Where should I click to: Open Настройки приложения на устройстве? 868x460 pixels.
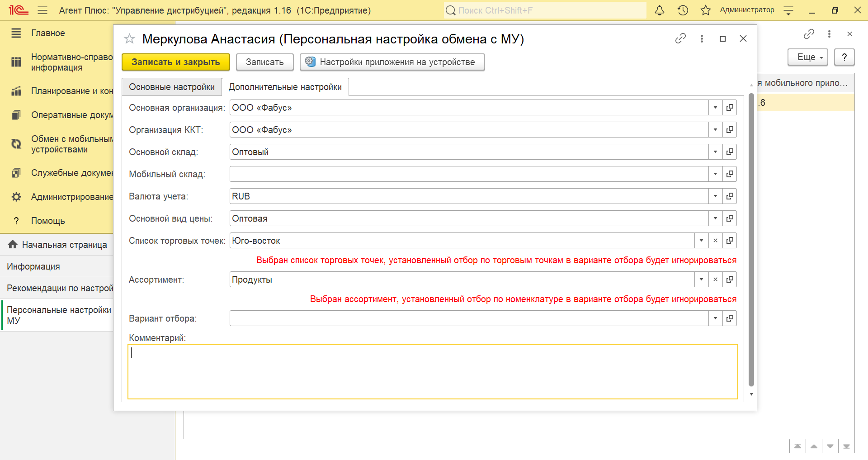[x=392, y=62]
